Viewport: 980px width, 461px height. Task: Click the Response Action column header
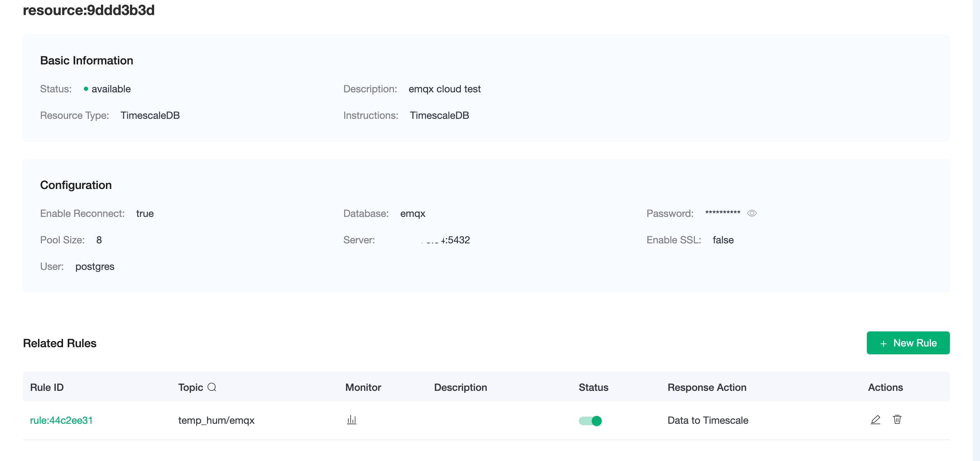(x=706, y=387)
